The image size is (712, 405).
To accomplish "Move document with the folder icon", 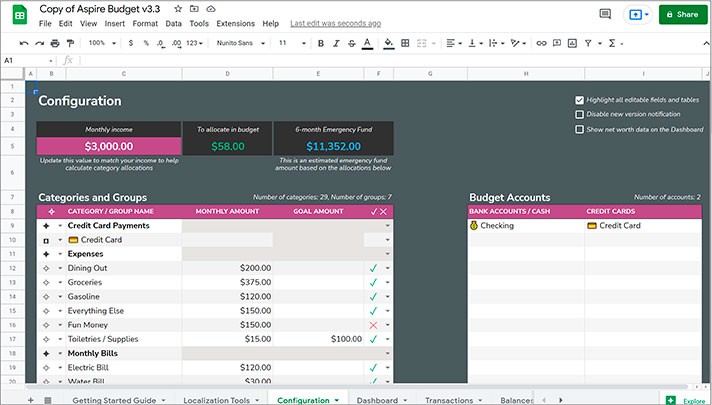I will 194,9.
